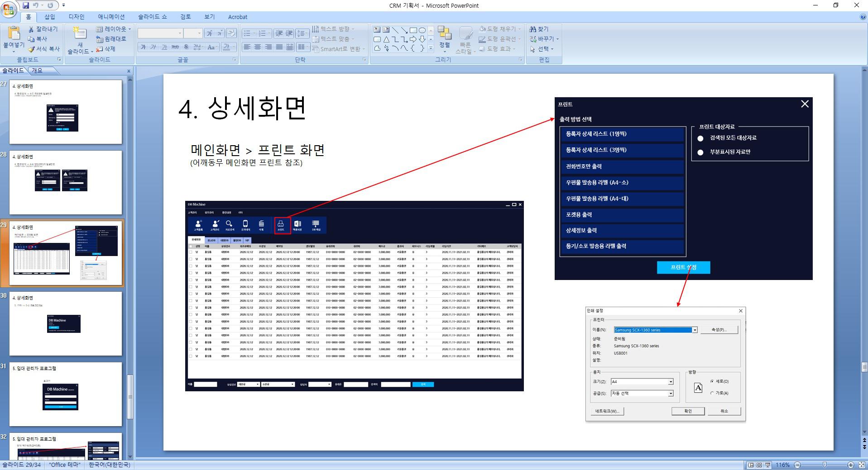Click the fit slide to window icon
Viewport: 868px width, 470px height.
(x=862, y=465)
